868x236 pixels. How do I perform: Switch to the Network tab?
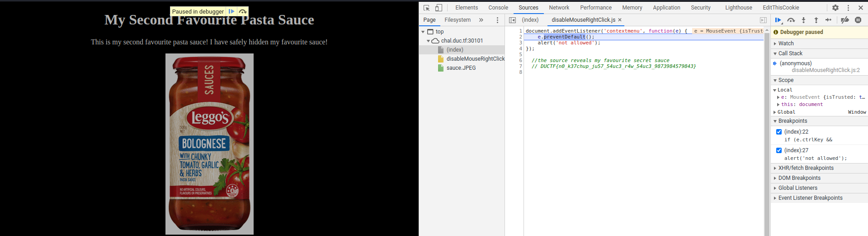point(559,8)
